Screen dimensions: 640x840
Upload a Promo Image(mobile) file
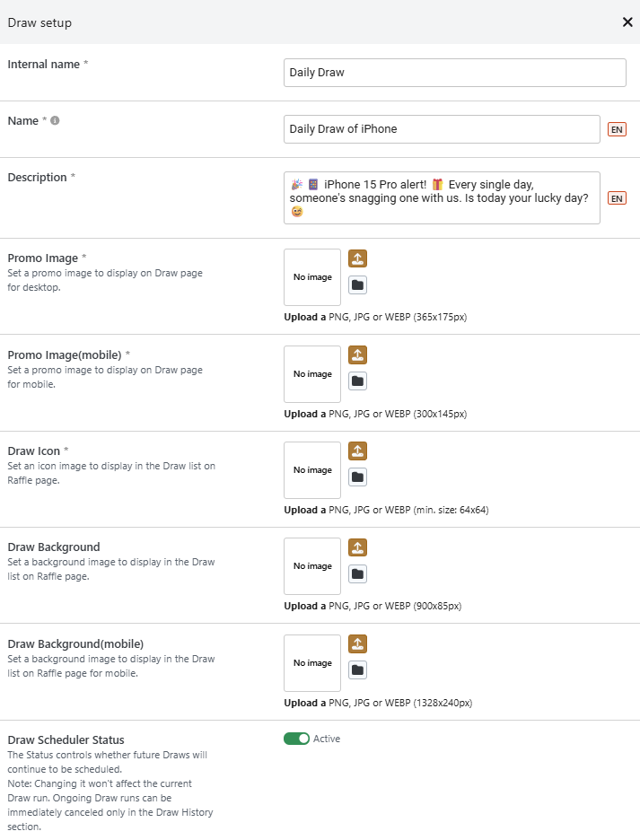click(x=357, y=354)
